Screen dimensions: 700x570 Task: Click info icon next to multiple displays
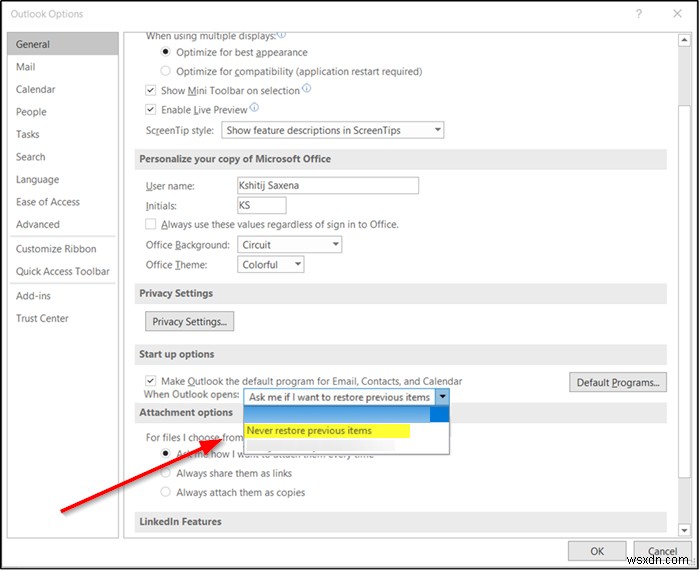(x=281, y=34)
